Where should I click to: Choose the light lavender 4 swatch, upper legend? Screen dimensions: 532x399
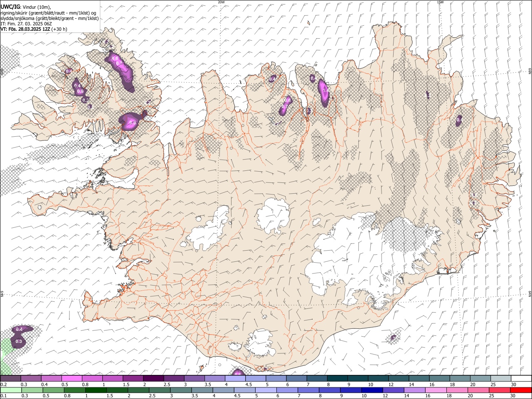tap(235, 378)
